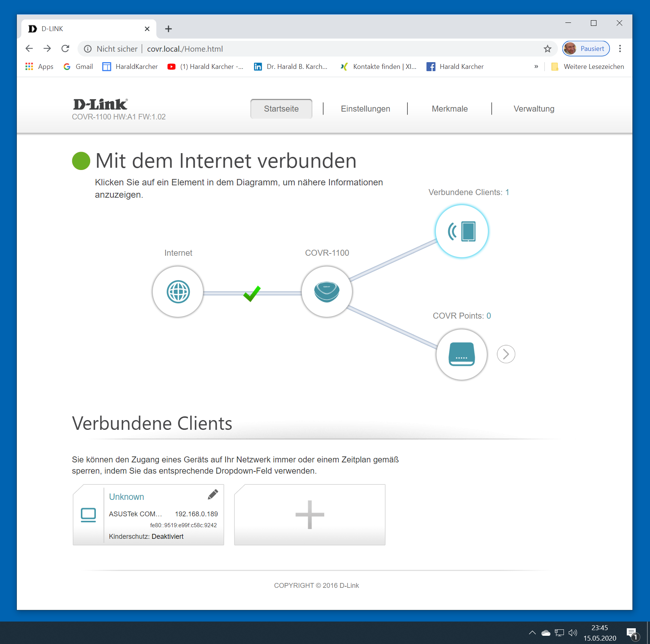Open a new browser tab

point(168,29)
